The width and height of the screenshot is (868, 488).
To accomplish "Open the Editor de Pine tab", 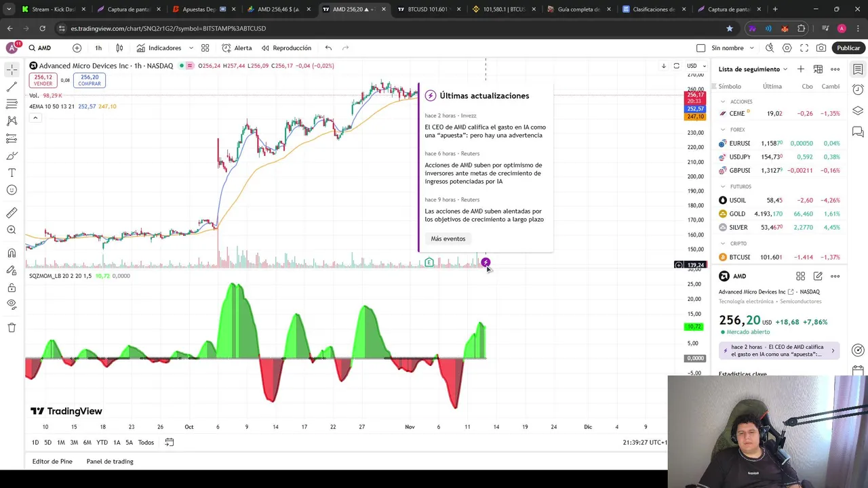I will click(x=52, y=462).
